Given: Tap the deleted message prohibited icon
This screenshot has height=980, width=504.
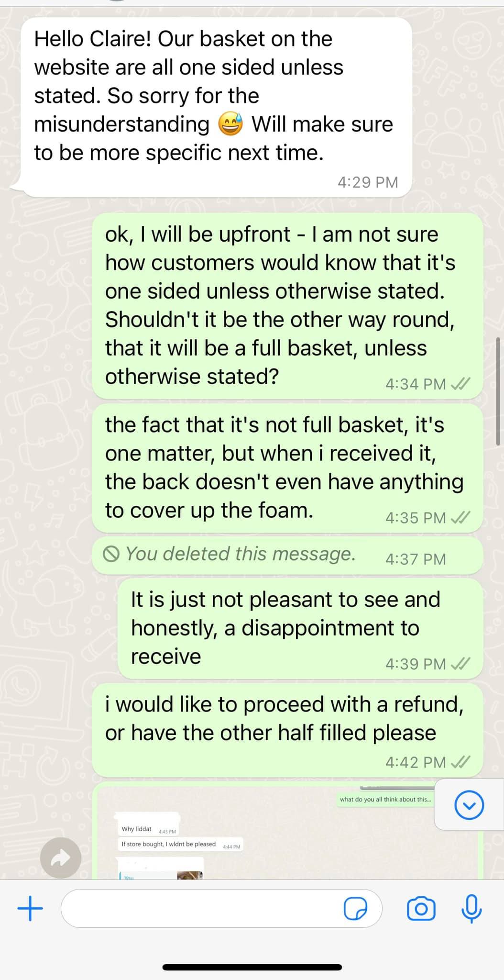Looking at the screenshot, I should pos(111,555).
